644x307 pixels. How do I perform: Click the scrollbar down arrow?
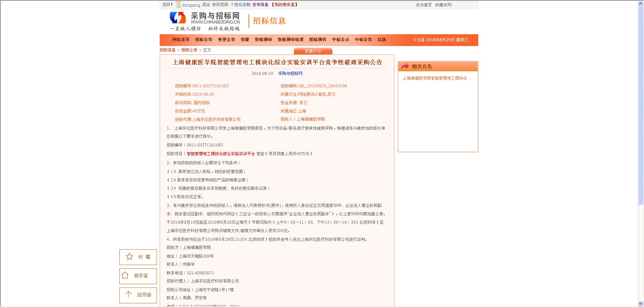640,304
